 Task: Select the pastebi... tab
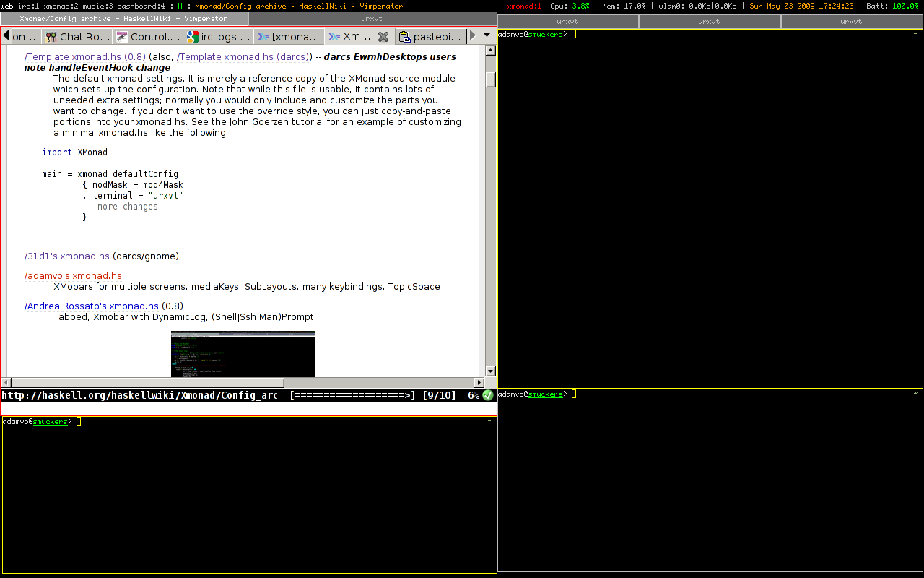pyautogui.click(x=429, y=36)
